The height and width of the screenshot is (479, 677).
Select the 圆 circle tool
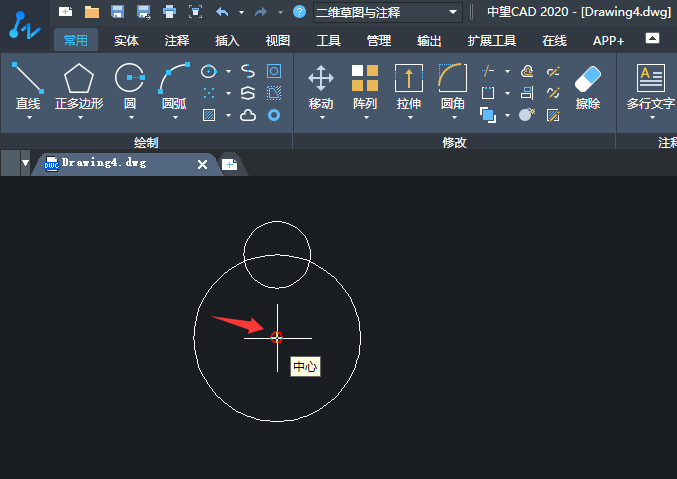click(130, 86)
